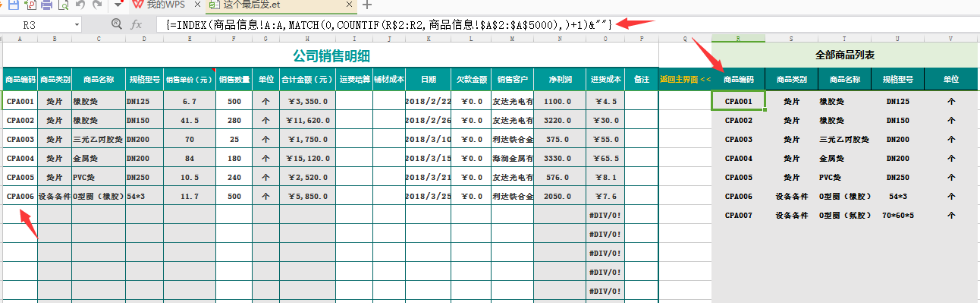
Task: Select the 进货成本 header cell
Action: 605,78
